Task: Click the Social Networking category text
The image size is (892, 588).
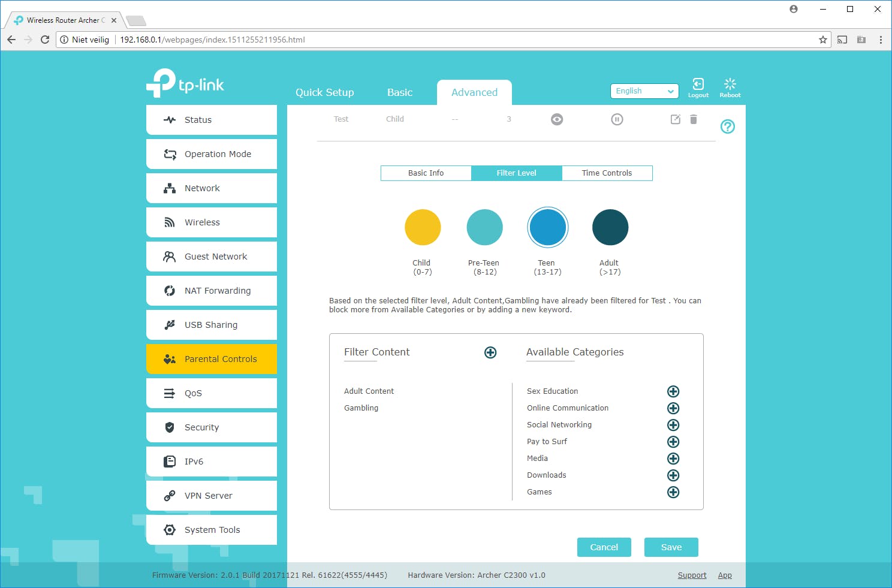Action: (x=559, y=425)
